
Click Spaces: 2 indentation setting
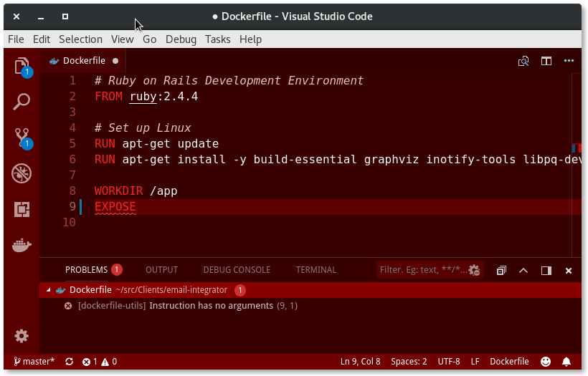coord(409,362)
